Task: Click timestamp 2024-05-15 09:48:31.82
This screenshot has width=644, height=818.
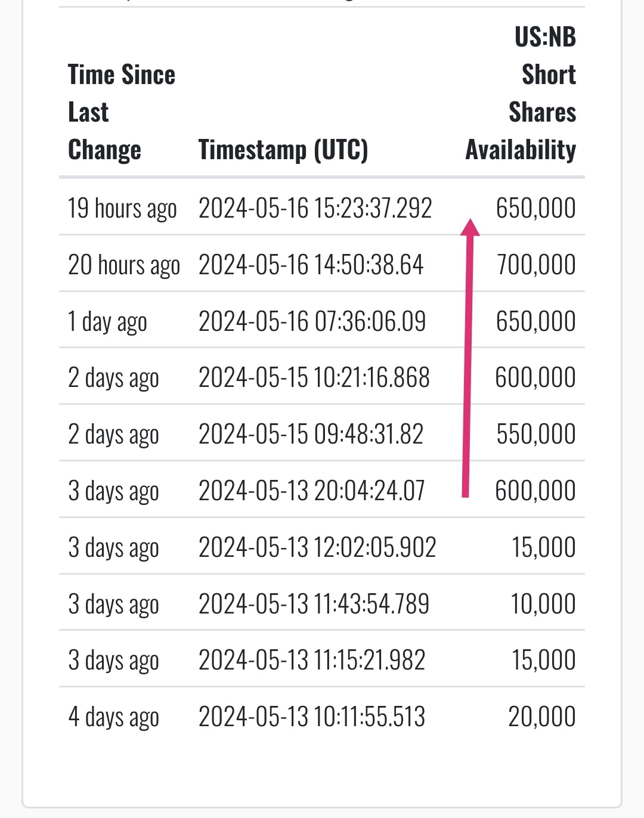Action: coord(311,434)
